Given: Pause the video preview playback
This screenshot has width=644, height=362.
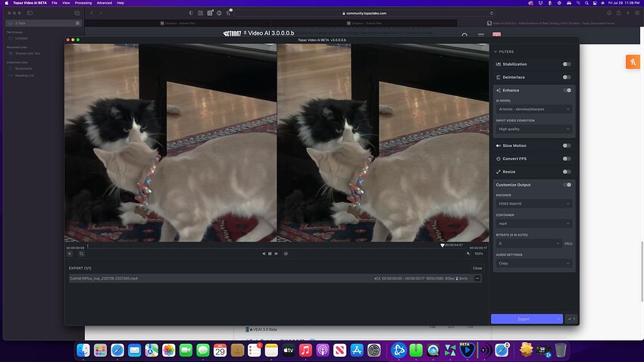Looking at the screenshot, I should click(270, 254).
